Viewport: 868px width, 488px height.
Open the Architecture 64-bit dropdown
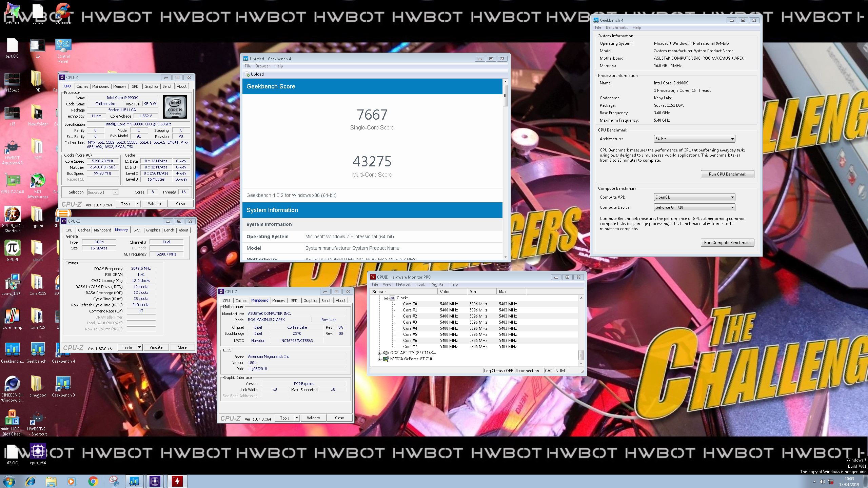pos(694,139)
